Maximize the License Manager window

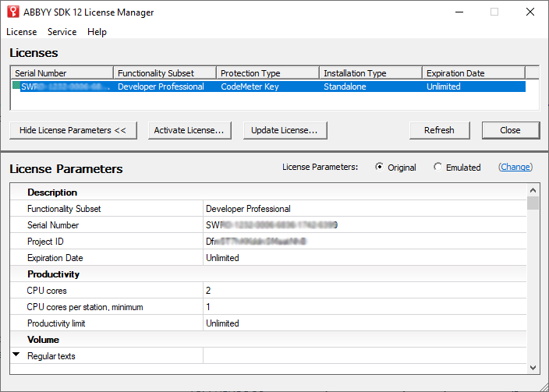494,12
